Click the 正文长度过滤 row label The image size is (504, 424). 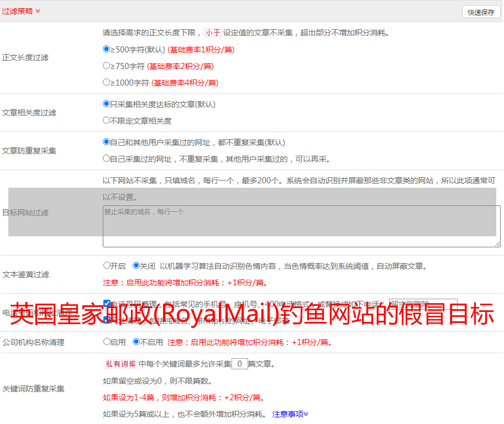click(25, 57)
